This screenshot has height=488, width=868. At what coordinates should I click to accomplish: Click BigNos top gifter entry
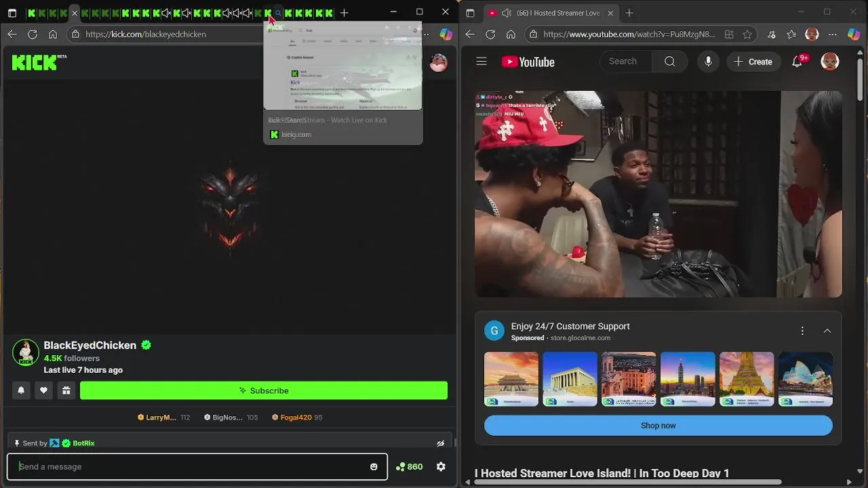(x=231, y=418)
